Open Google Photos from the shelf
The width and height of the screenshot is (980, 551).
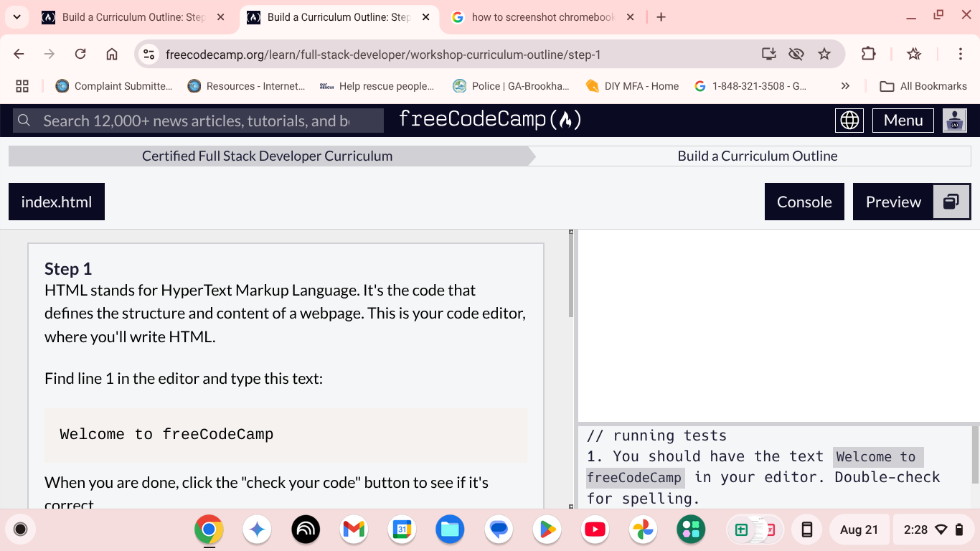(642, 529)
